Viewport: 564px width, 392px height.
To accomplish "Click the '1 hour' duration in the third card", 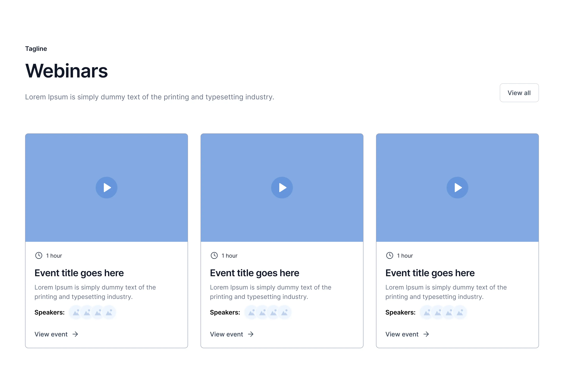I will tap(405, 256).
